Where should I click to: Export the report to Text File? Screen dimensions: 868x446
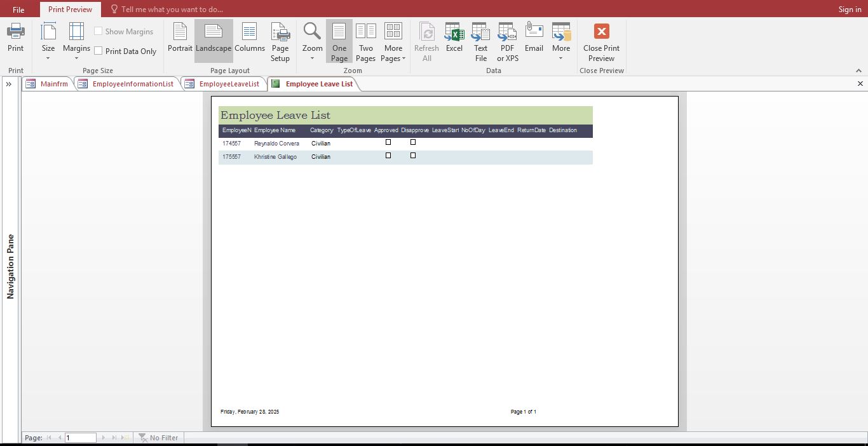(481, 42)
